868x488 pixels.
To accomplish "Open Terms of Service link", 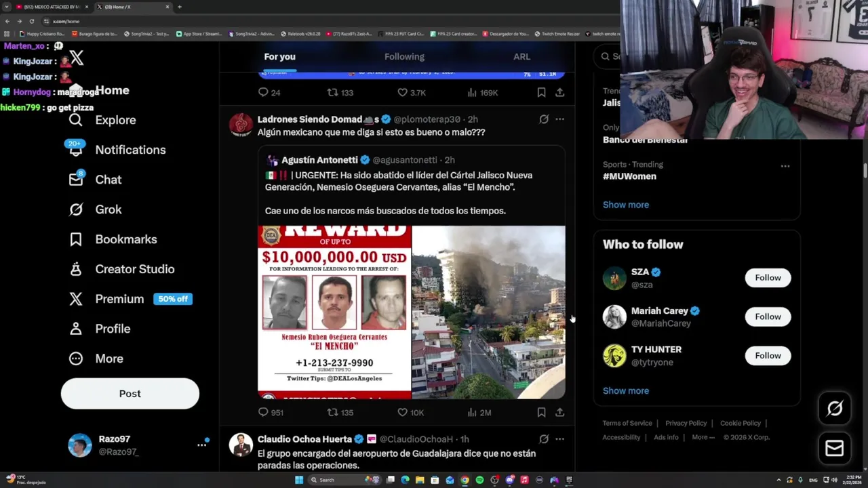I will [627, 423].
